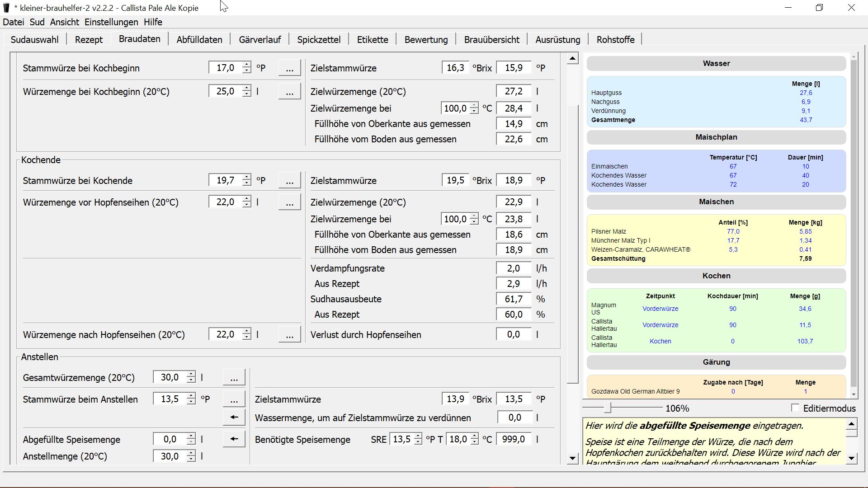Open ellipsis button for Stammwürze bei Kochende
This screenshot has height=488, width=868.
click(x=289, y=181)
